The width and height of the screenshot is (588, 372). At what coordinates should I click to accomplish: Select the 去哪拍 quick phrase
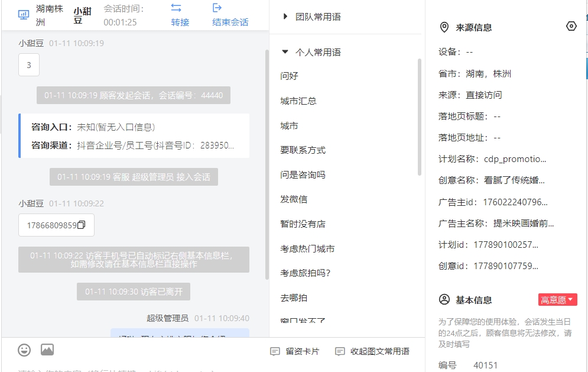(x=294, y=298)
